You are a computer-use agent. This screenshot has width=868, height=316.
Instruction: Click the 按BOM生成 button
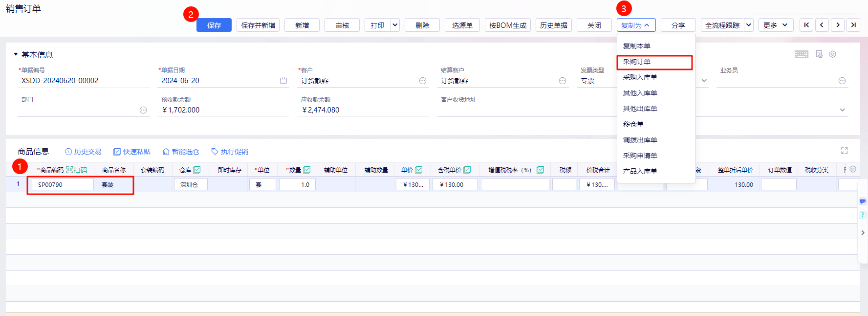pos(508,25)
